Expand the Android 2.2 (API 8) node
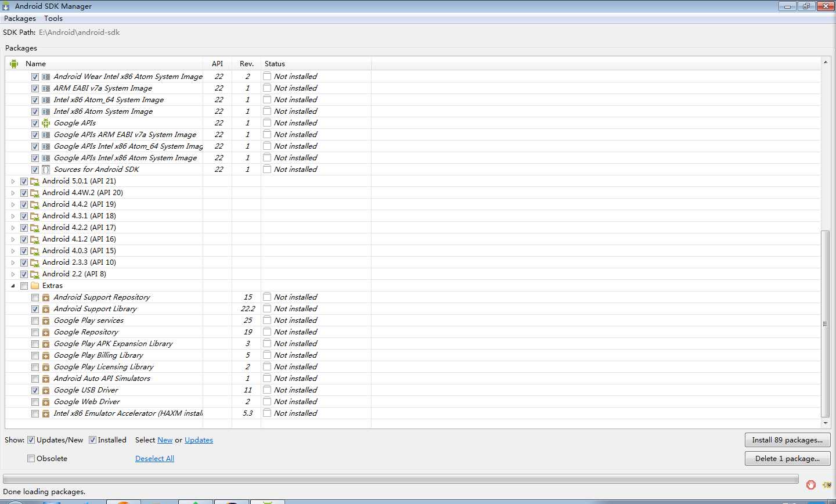836x504 pixels. 13,274
